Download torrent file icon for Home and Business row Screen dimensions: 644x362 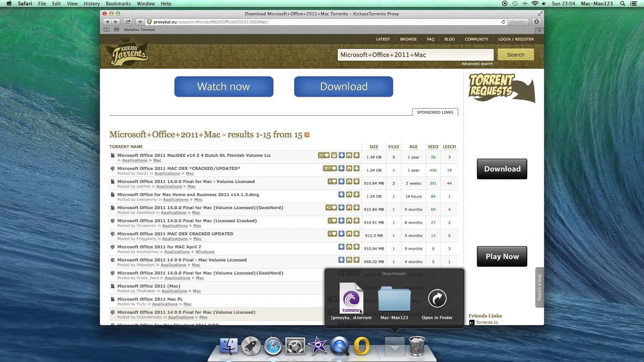[x=356, y=195]
